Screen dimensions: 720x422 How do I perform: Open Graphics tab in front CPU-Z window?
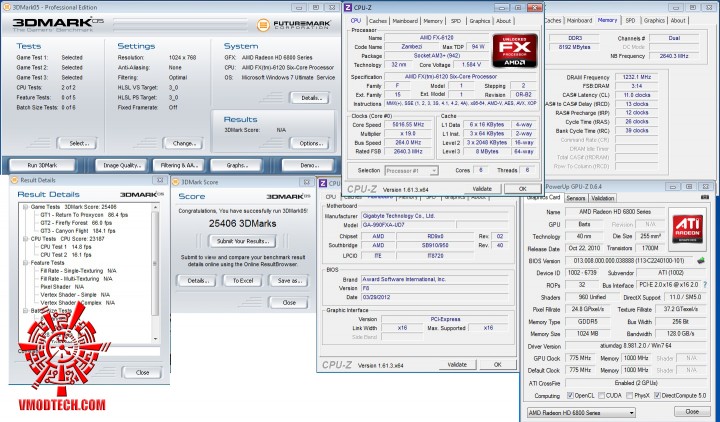click(x=480, y=21)
